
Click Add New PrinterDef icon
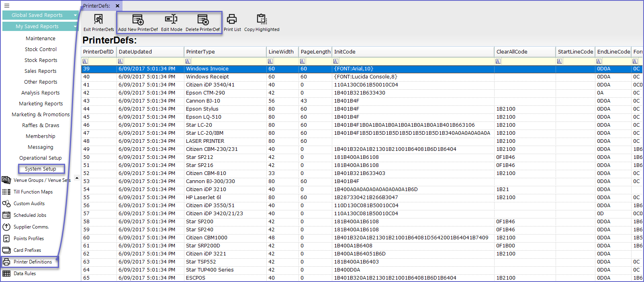tap(138, 19)
